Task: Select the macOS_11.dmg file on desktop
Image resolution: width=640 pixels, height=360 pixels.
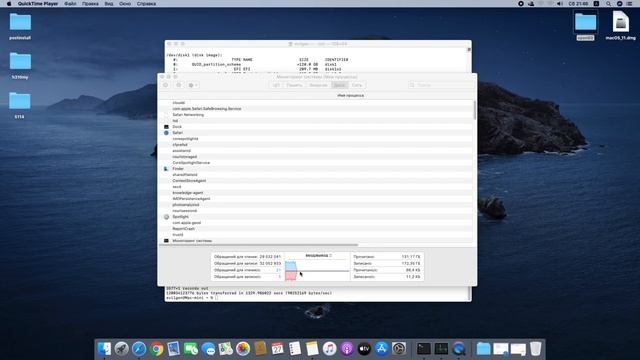Action: pyautogui.click(x=620, y=26)
